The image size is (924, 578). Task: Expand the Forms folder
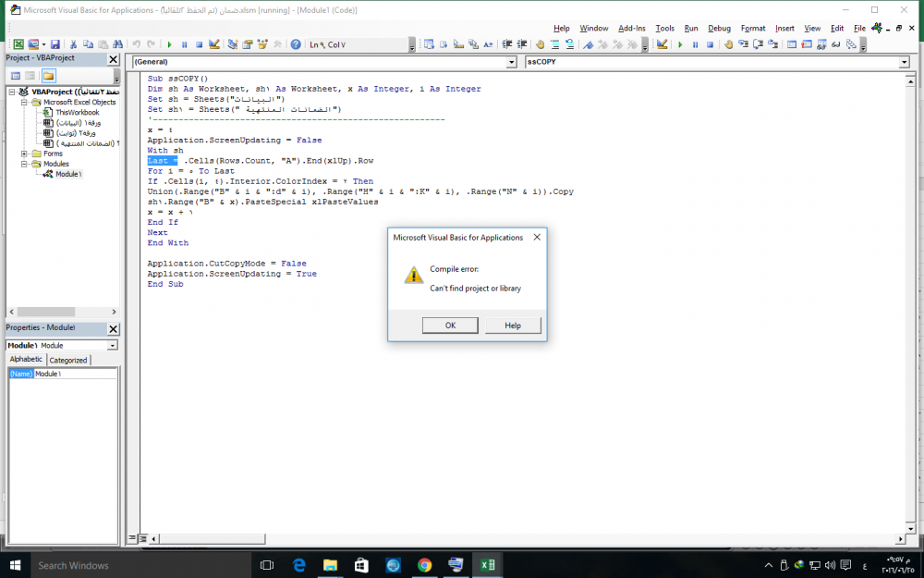point(24,154)
